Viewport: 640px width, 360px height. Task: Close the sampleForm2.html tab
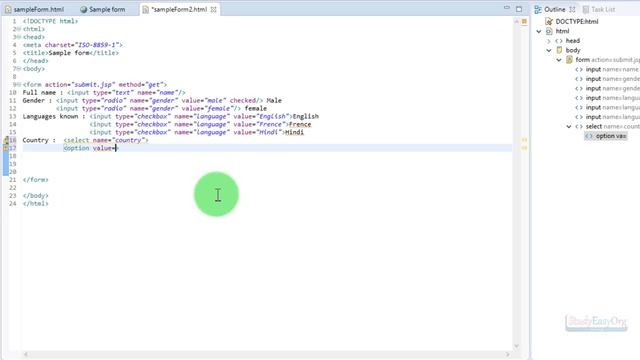tap(213, 9)
